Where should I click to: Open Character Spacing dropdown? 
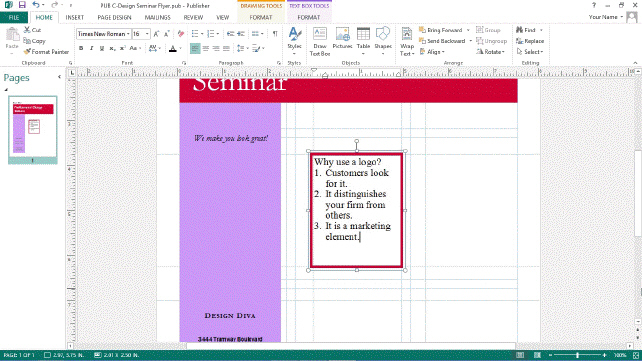[x=154, y=48]
